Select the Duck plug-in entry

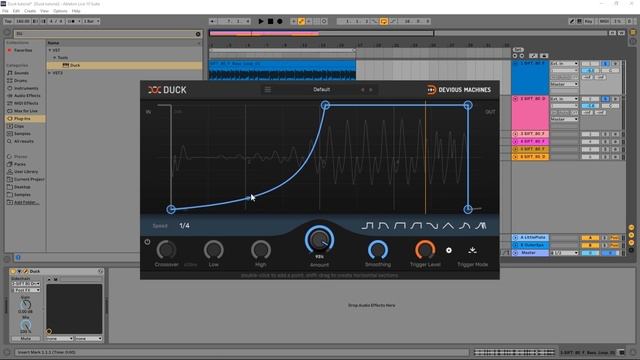click(124, 65)
